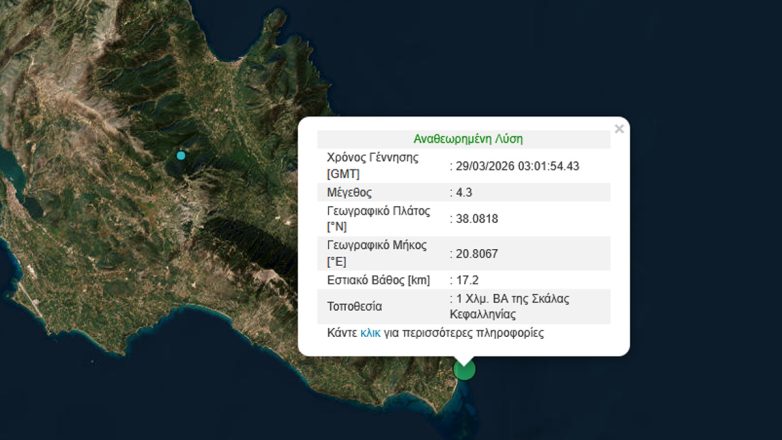Click the 'Τοποθεσία' label
Viewport: 782px width, 440px height.
pos(354,306)
